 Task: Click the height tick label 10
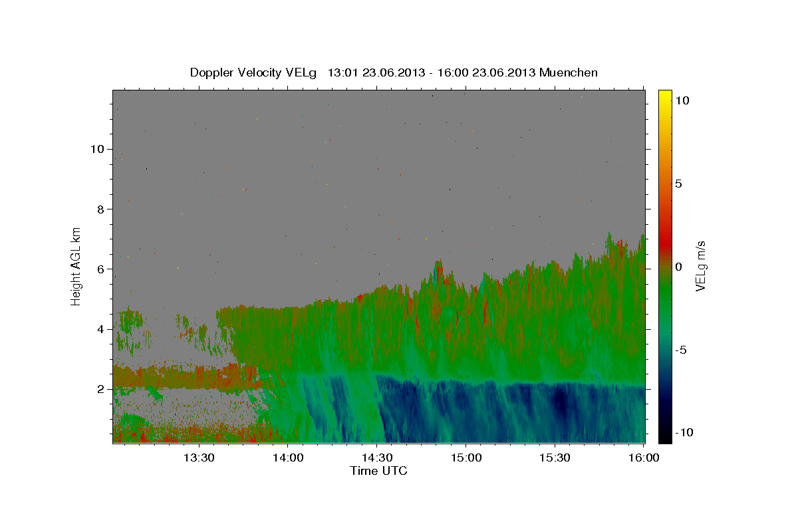[x=96, y=149]
